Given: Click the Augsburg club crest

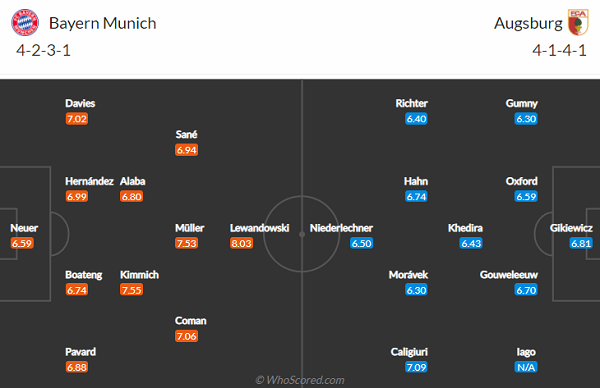Looking at the screenshot, I should [x=578, y=23].
